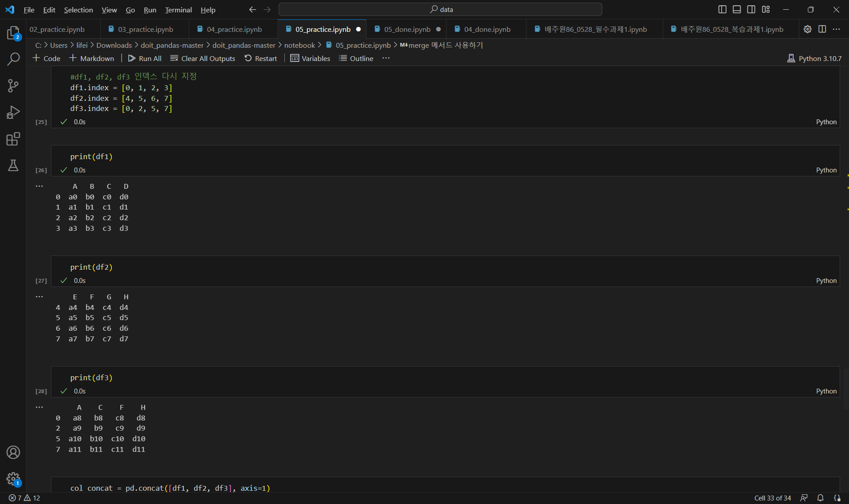
Task: Open the Terminal menu
Action: [x=178, y=10]
